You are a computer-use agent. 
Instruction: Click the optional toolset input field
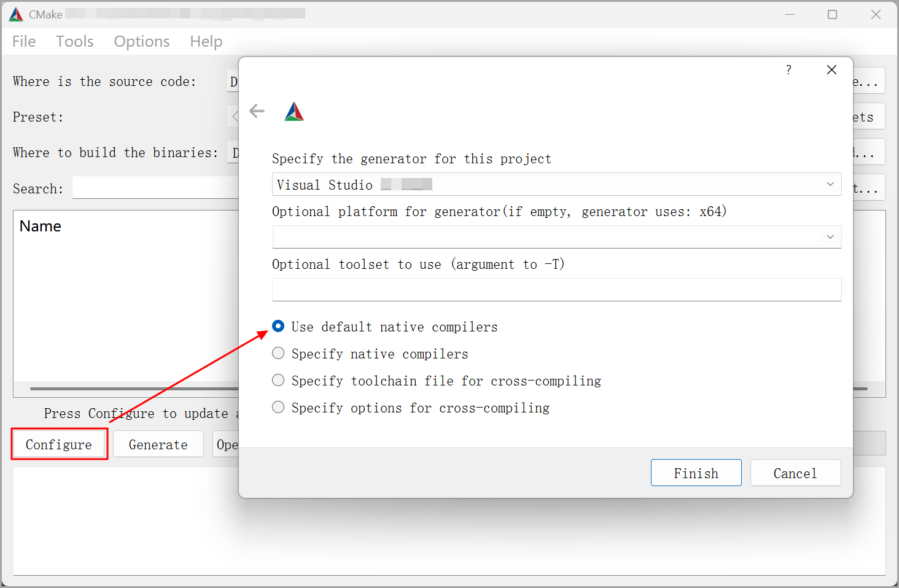pyautogui.click(x=556, y=290)
